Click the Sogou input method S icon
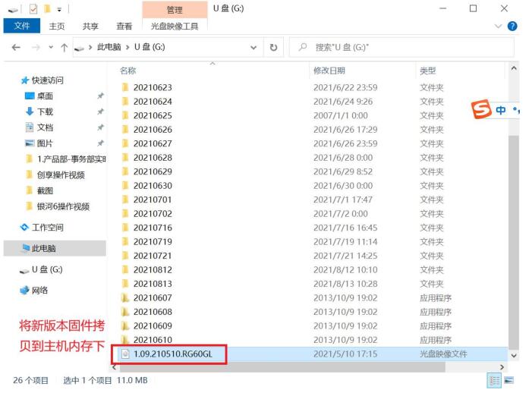Image resolution: width=532 pixels, height=393 pixels. 481,109
